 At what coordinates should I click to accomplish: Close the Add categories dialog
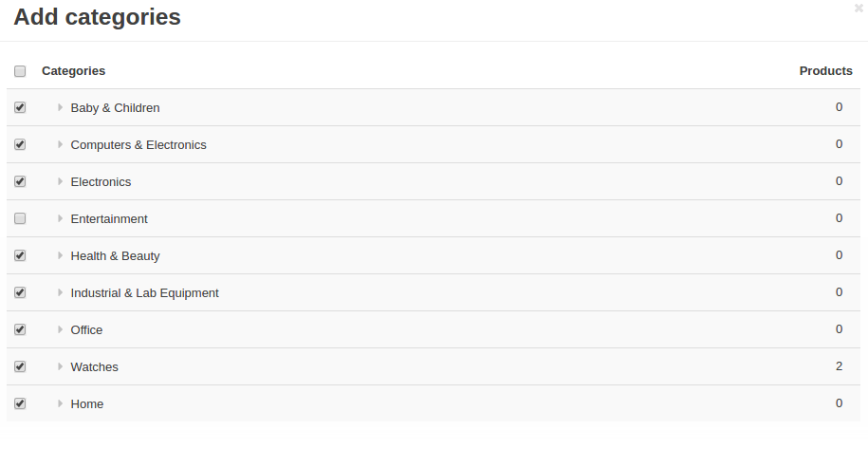[x=859, y=8]
